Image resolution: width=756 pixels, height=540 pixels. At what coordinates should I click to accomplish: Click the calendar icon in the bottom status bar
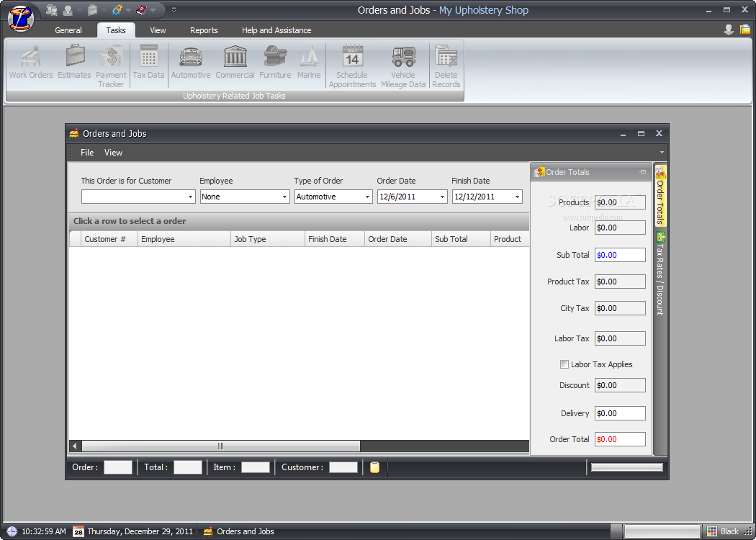pos(78,531)
